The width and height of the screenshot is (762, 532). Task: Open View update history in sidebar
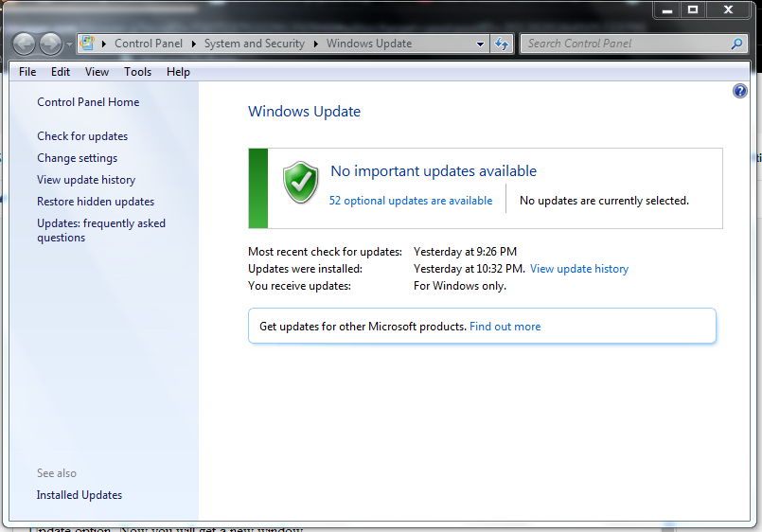click(x=86, y=180)
